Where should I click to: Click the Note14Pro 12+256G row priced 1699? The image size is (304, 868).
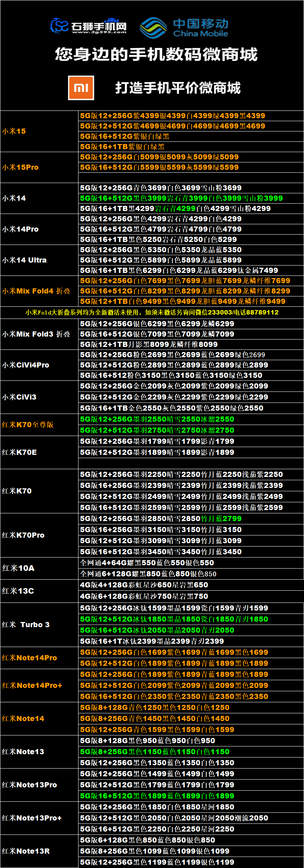(191, 652)
